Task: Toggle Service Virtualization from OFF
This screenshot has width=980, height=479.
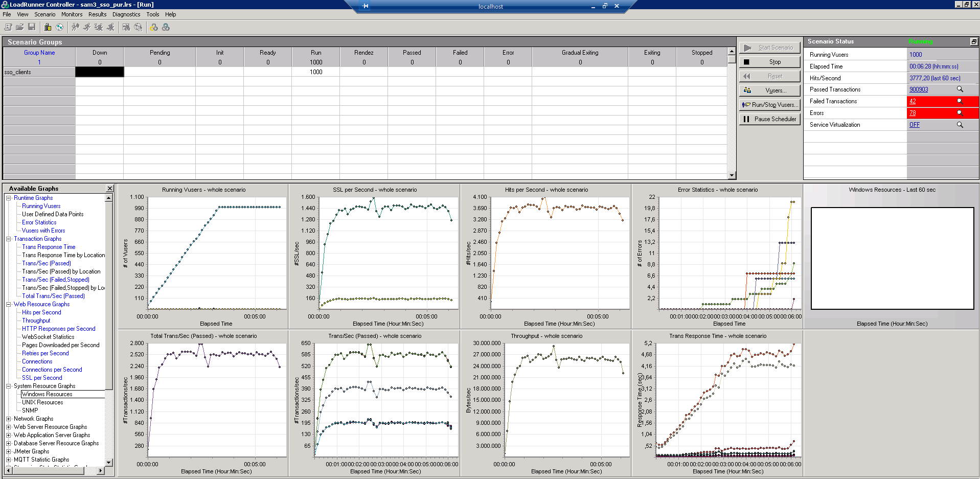Action: pyautogui.click(x=914, y=124)
